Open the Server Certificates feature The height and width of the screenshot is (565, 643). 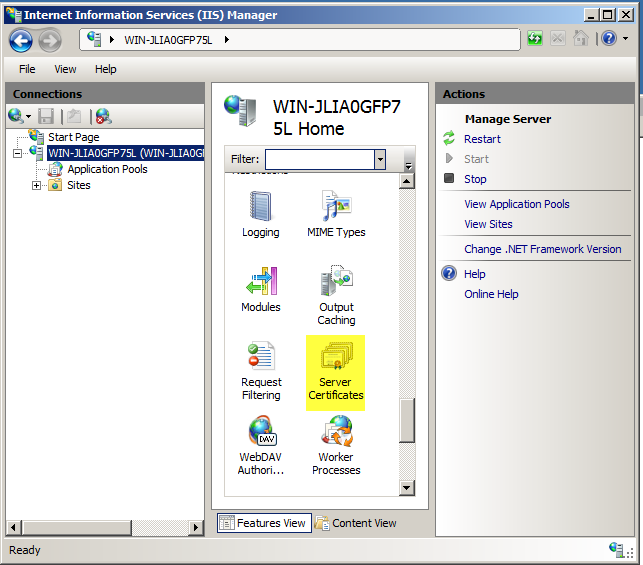(x=335, y=372)
